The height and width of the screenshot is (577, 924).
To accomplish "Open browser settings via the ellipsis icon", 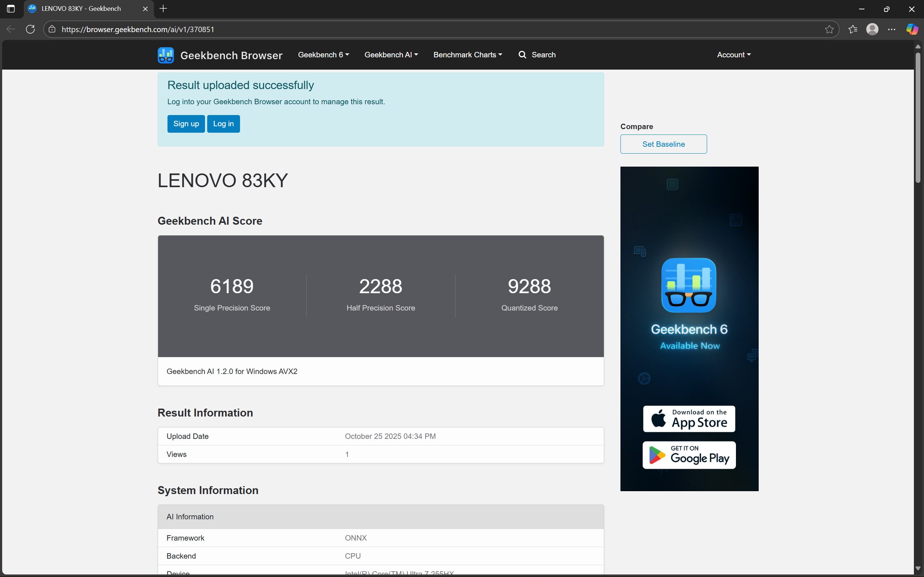I will click(892, 29).
